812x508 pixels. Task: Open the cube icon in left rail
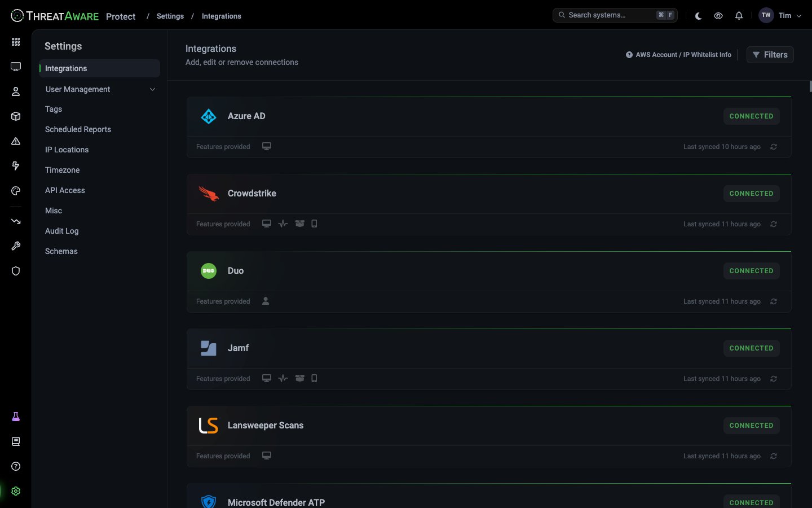tap(16, 116)
